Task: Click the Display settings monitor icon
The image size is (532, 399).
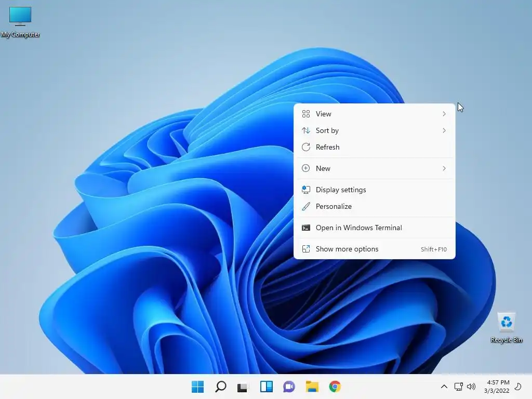Action: (x=305, y=190)
